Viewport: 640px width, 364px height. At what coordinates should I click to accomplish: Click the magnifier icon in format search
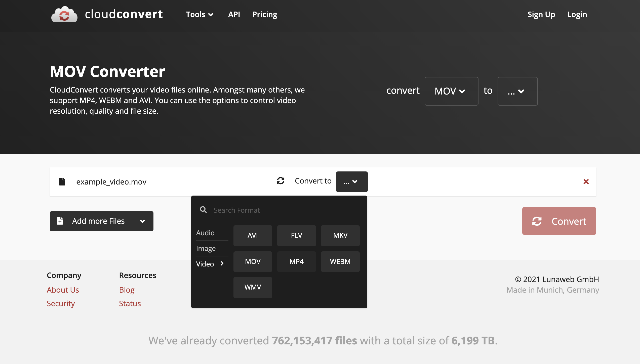pyautogui.click(x=203, y=210)
